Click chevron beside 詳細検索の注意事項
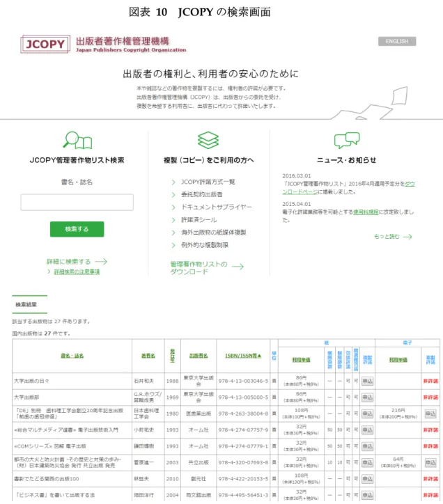This screenshot has height=504, width=443. point(49,272)
